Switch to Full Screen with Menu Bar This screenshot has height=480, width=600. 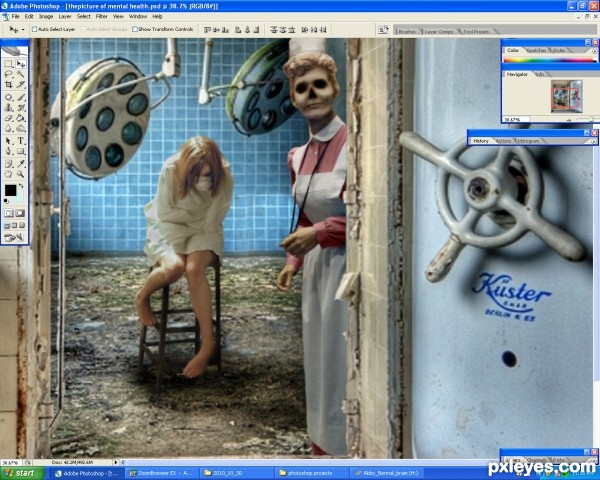(14, 226)
